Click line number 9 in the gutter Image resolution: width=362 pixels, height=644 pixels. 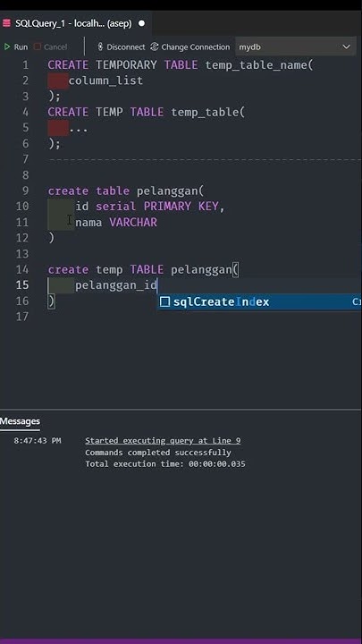pos(26,191)
